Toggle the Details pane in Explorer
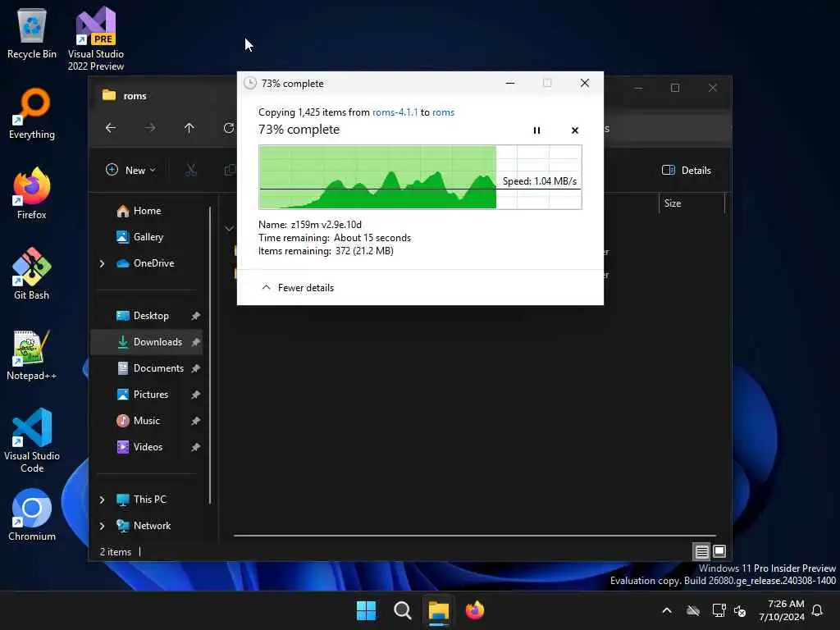 687,170
